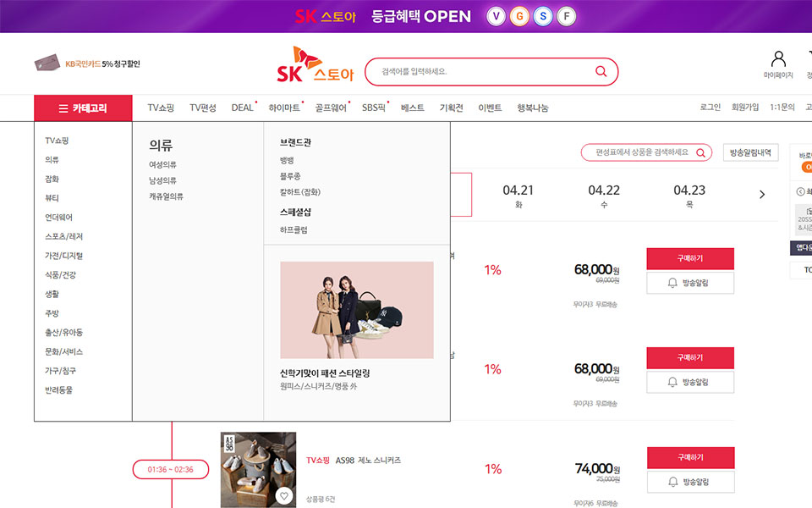Click the SK 스토아 logo
Screen dimensions: 812x508
click(315, 65)
